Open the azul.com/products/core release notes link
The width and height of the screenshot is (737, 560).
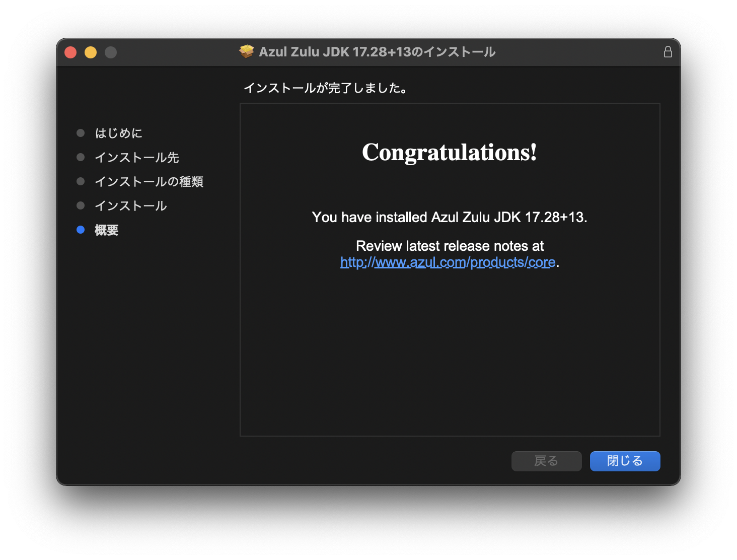point(448,262)
